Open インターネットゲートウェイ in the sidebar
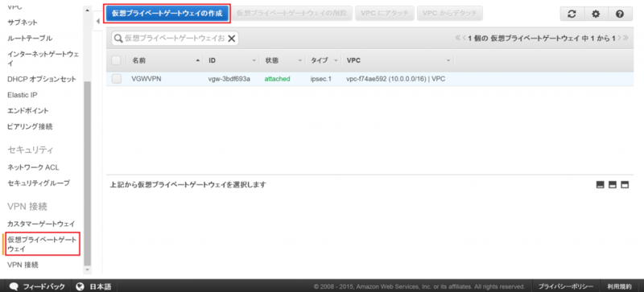Screen dimensions: 644x292 click(43, 58)
